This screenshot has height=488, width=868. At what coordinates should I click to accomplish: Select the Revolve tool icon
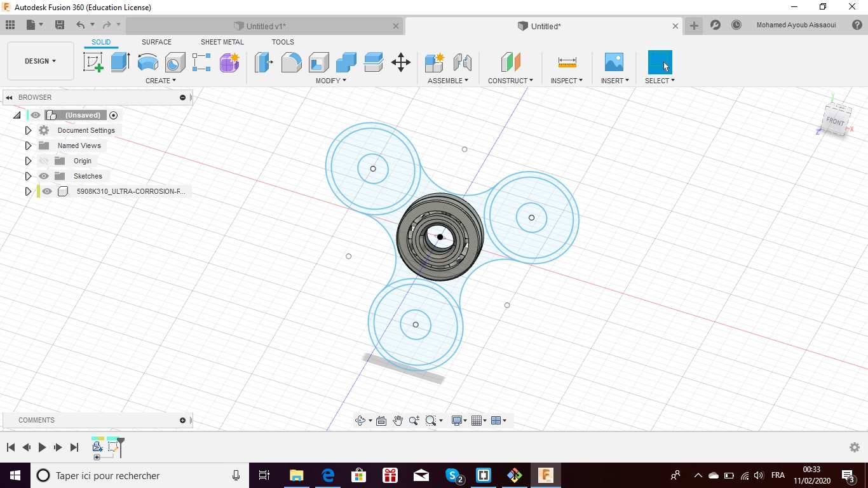(147, 62)
